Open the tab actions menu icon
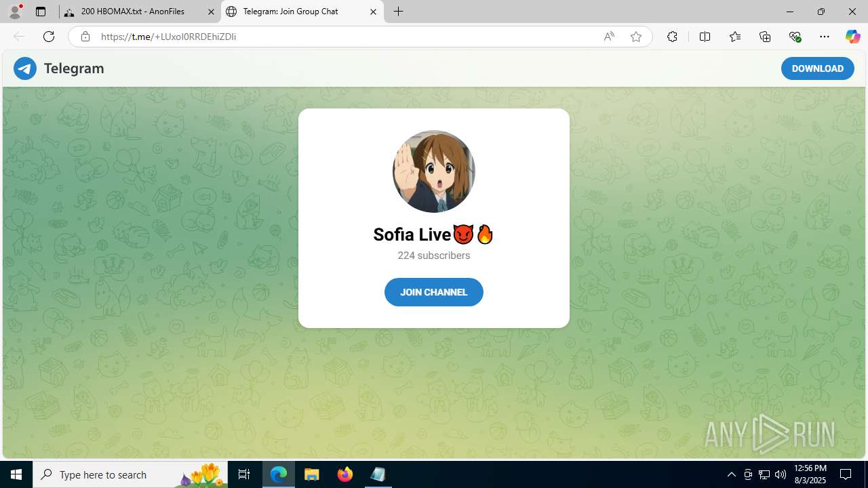 click(41, 12)
